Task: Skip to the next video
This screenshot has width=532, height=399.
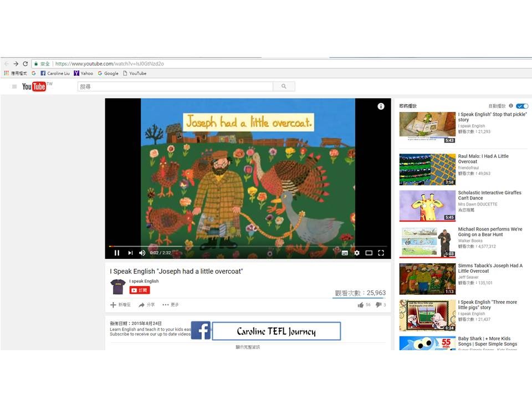Action: point(130,253)
